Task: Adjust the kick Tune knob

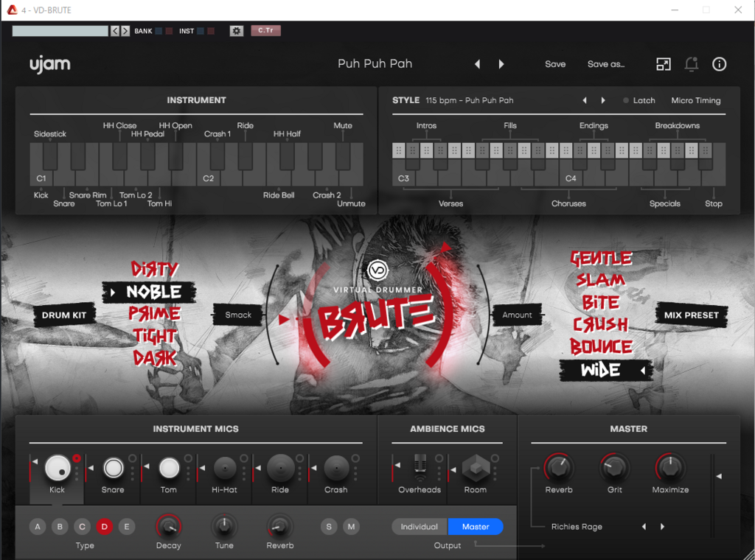Action: [224, 527]
